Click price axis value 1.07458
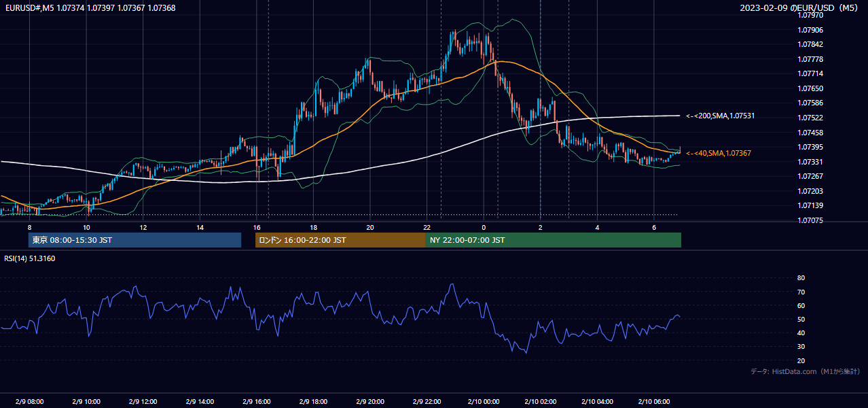The image size is (868, 408). point(810,133)
